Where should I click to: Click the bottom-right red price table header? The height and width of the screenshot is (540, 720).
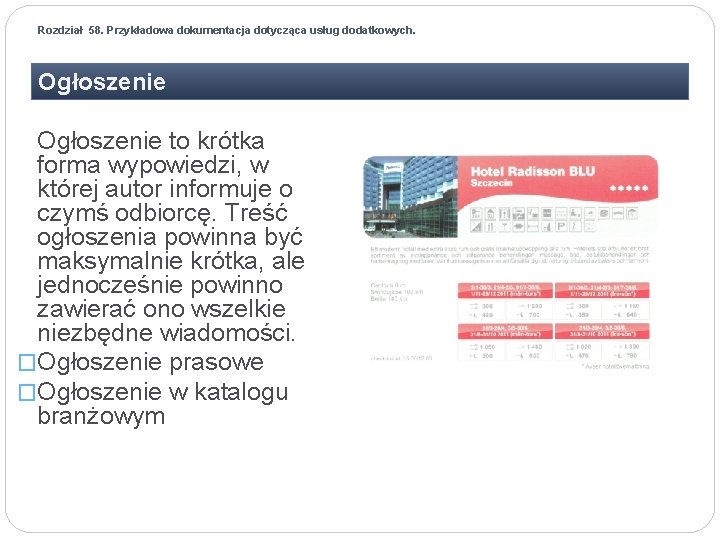(602, 331)
